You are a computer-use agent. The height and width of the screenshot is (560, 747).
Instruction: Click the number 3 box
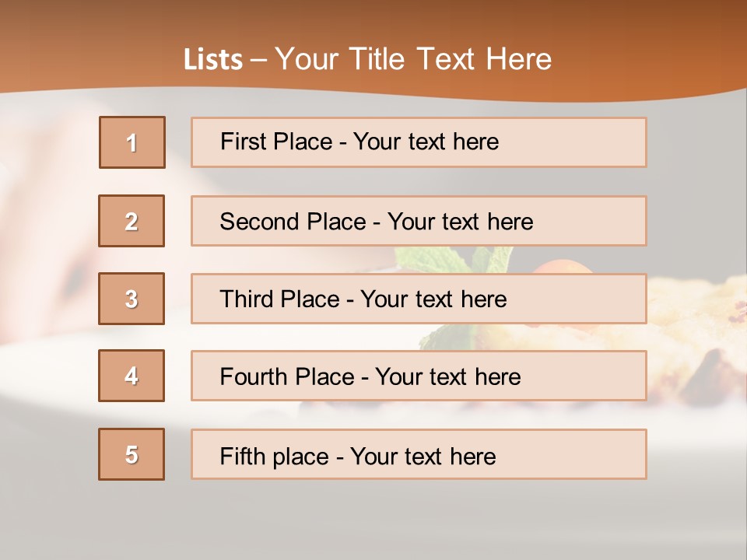(x=132, y=299)
